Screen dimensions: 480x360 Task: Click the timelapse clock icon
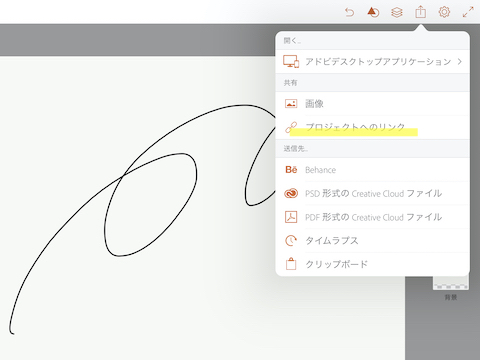pyautogui.click(x=291, y=241)
